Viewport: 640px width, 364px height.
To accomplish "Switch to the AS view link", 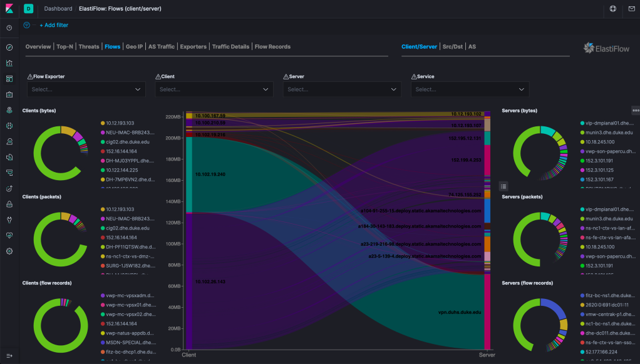I will (472, 47).
